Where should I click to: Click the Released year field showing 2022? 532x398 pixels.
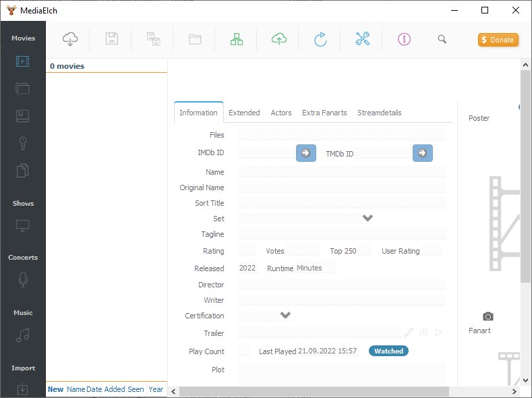click(x=247, y=268)
